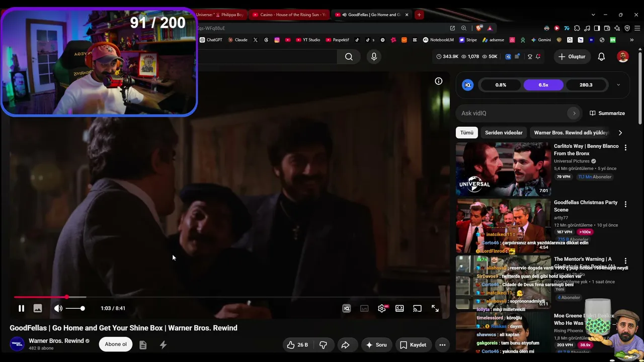
Task: Open the account avatar menu
Action: 623,57
